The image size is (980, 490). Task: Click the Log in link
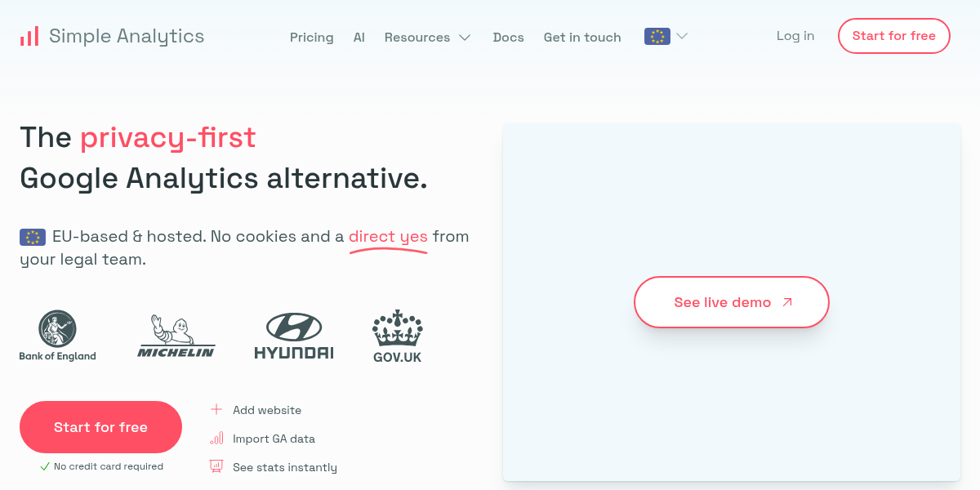coord(795,36)
